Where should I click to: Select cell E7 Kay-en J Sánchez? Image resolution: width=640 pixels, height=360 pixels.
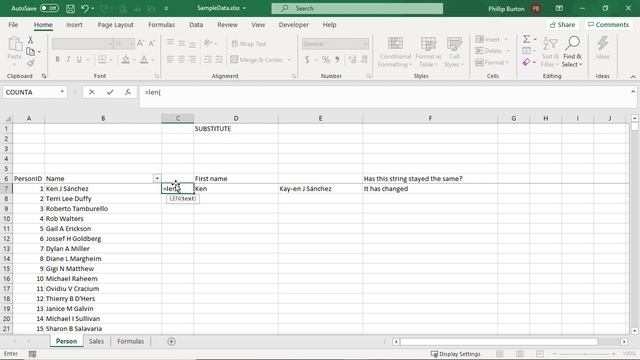pyautogui.click(x=320, y=189)
